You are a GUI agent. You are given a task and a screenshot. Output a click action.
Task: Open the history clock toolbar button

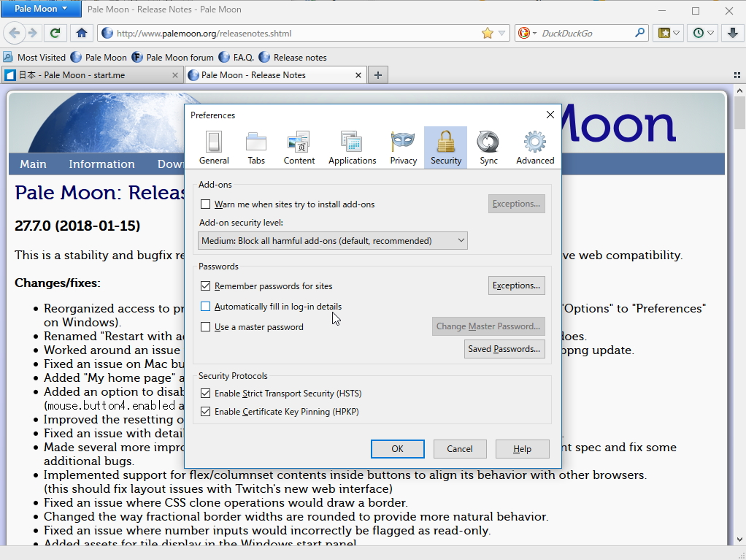pyautogui.click(x=703, y=33)
